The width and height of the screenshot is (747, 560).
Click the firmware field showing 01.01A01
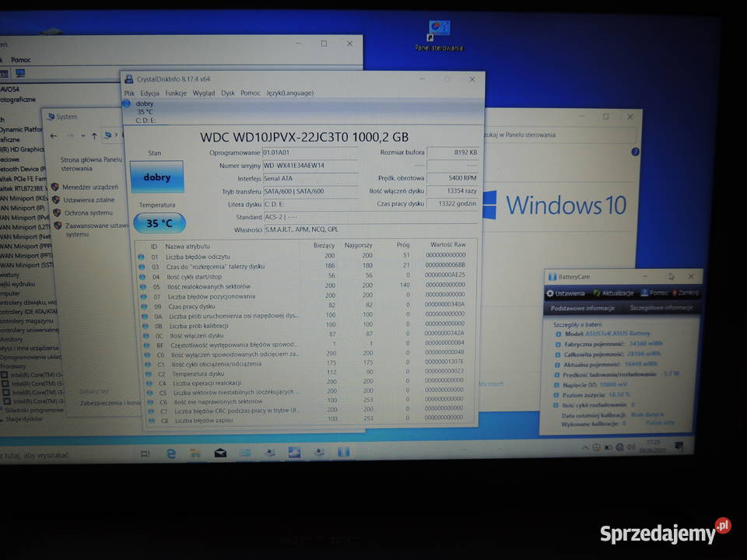click(x=310, y=153)
